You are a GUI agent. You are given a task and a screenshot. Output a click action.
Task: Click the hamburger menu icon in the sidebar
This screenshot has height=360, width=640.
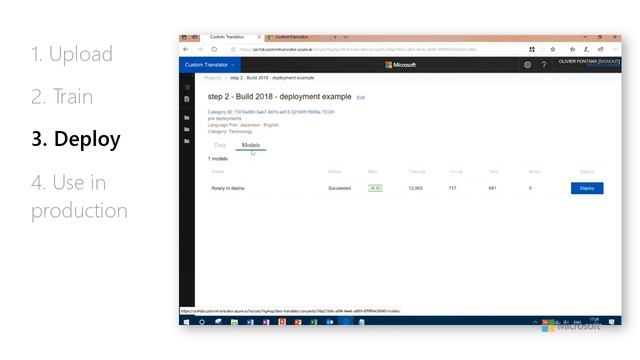[x=187, y=87]
